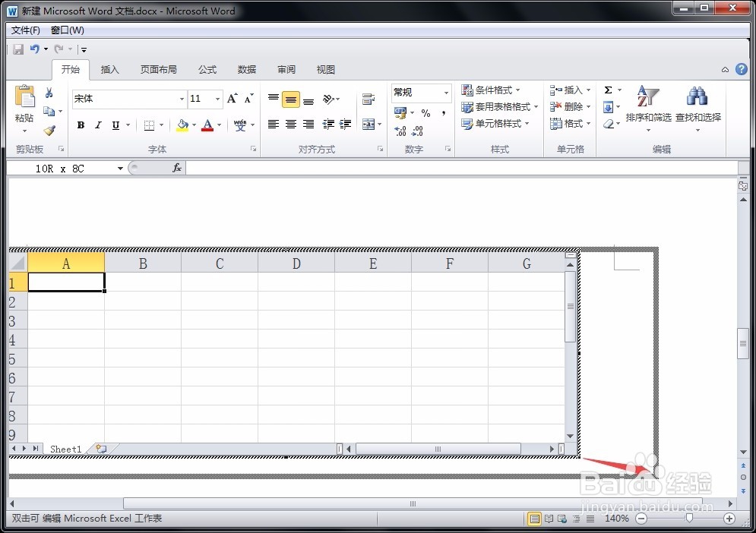Select the Sheet1 worksheet tab
The image size is (756, 533).
(x=65, y=449)
